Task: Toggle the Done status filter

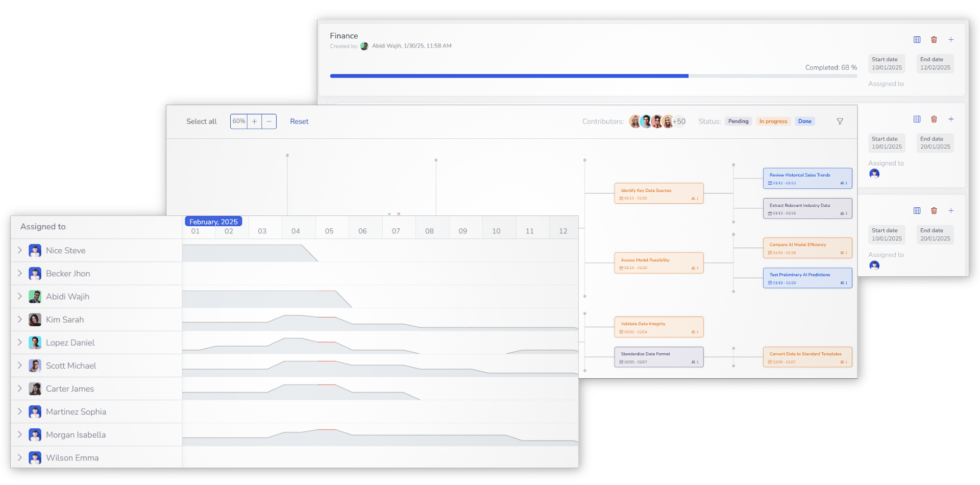Action: tap(804, 122)
